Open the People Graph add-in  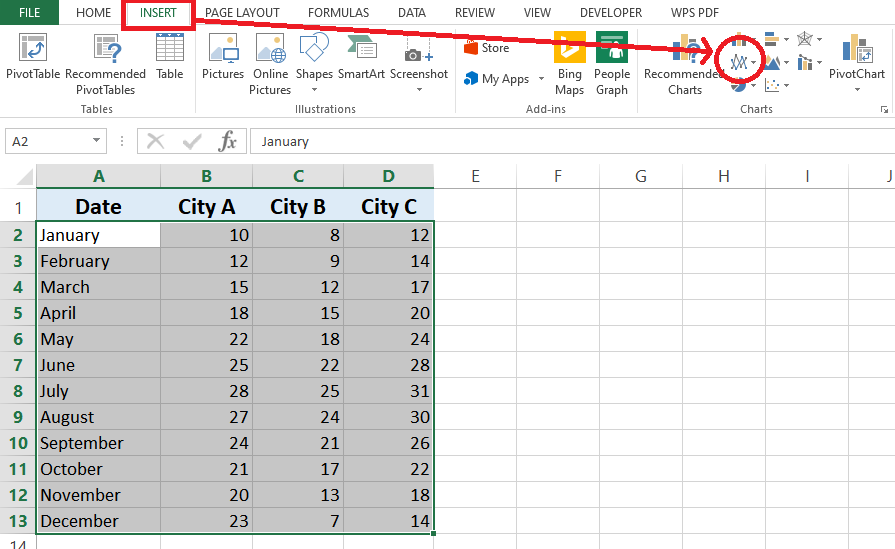point(611,64)
